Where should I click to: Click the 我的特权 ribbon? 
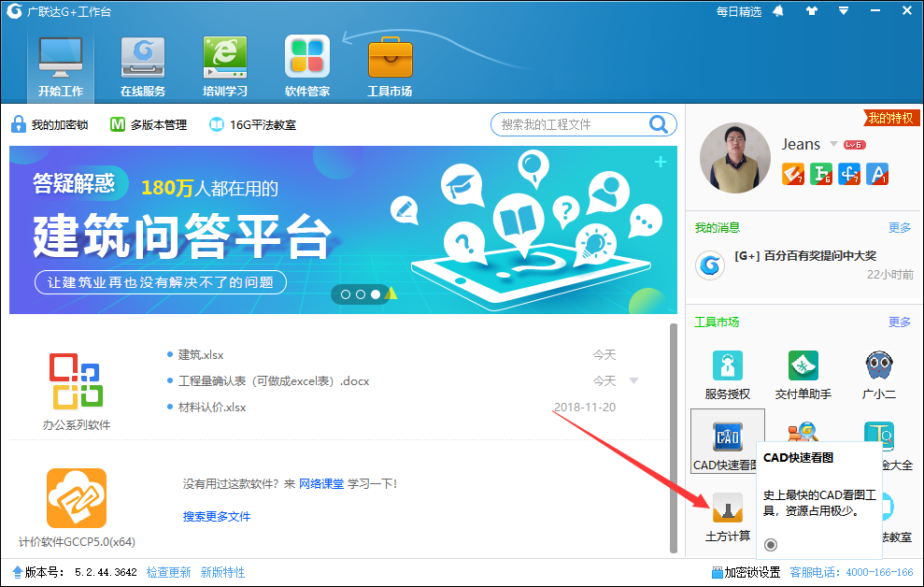[x=890, y=118]
